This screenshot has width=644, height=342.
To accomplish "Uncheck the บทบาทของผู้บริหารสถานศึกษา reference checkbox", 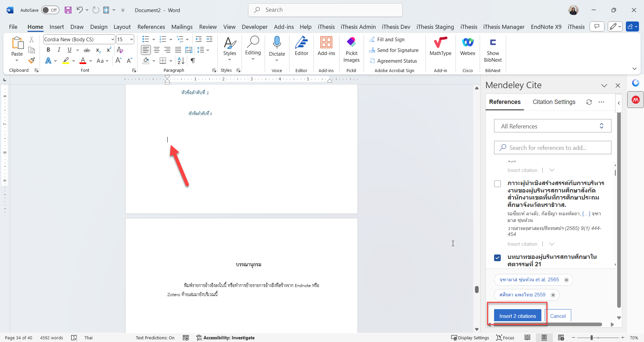I will click(x=497, y=258).
